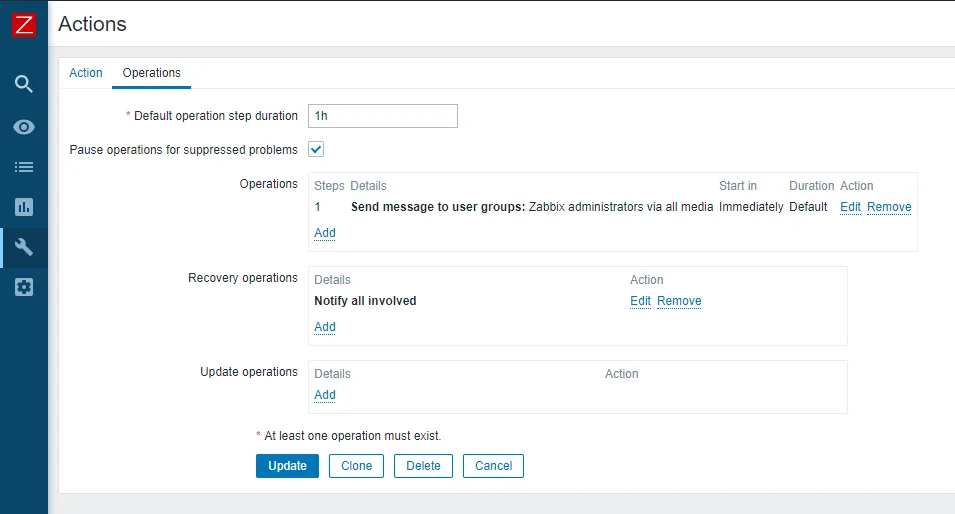Viewport: 955px width, 514px height.
Task: Open the search magnifier in sidebar
Action: 24,83
